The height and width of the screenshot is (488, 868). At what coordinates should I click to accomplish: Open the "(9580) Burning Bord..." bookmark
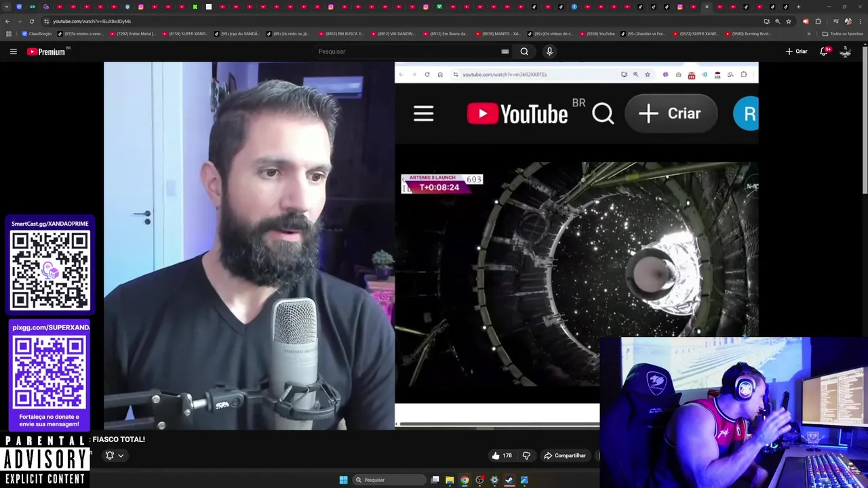[748, 33]
